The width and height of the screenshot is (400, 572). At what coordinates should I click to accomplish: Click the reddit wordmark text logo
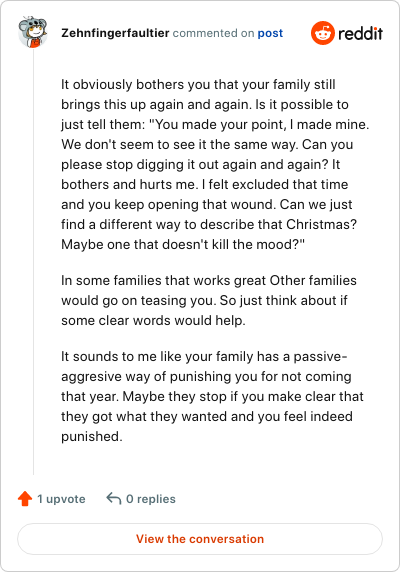click(x=360, y=33)
